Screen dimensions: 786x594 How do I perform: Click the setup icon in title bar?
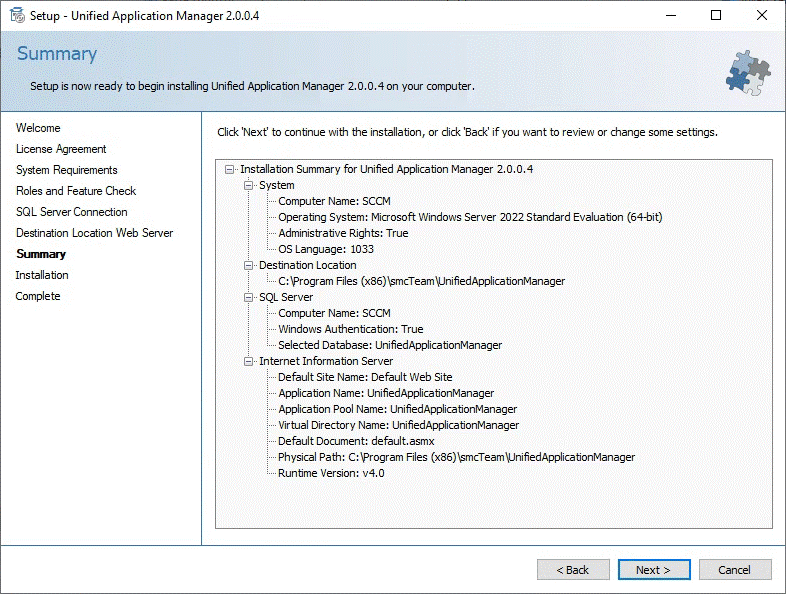(x=17, y=16)
